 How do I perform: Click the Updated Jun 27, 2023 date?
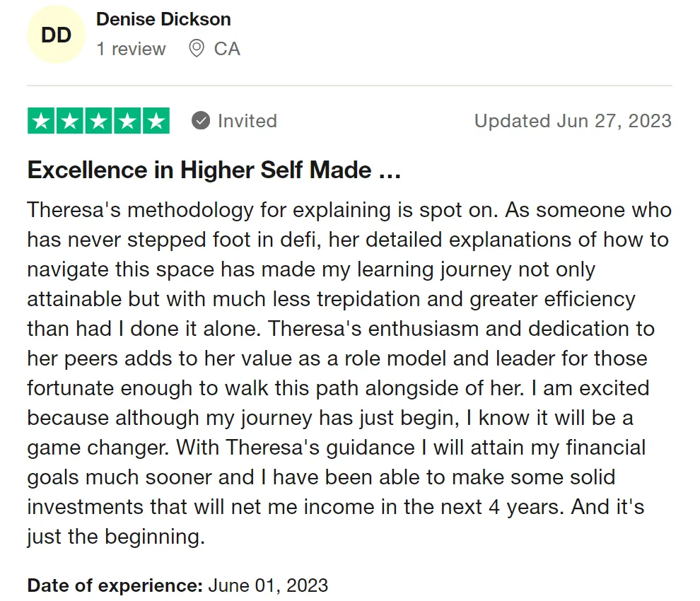click(x=573, y=121)
